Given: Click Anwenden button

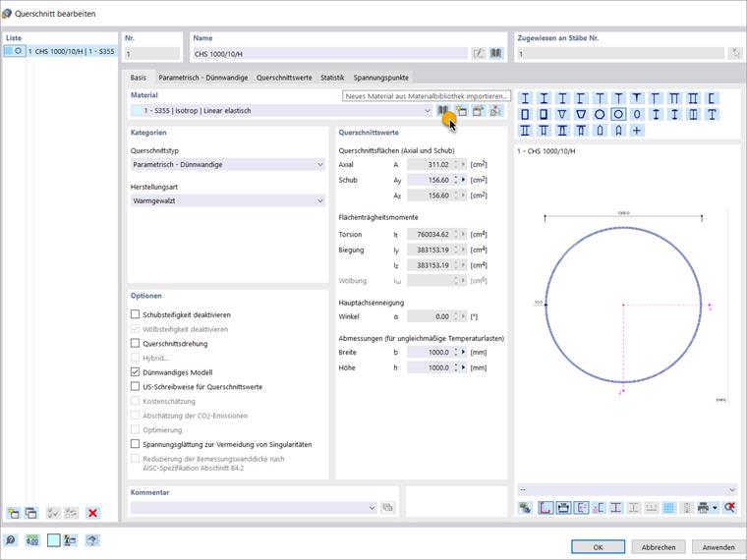Looking at the screenshot, I should pos(718,547).
